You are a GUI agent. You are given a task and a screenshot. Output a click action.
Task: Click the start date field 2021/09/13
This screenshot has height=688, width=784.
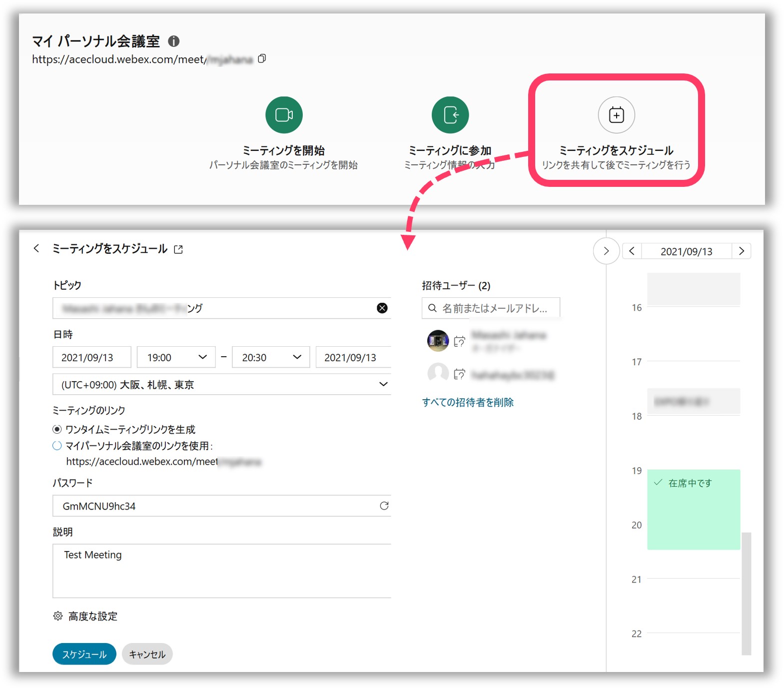click(92, 357)
